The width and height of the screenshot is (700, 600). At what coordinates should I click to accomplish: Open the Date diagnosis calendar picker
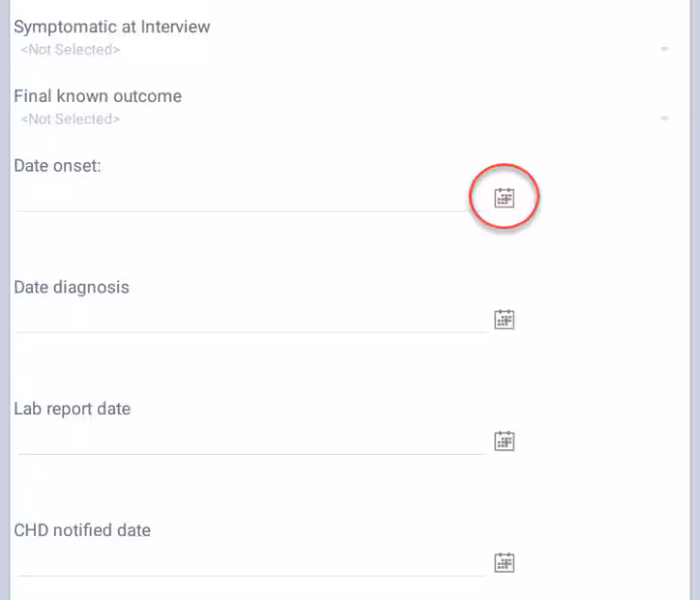(x=505, y=320)
